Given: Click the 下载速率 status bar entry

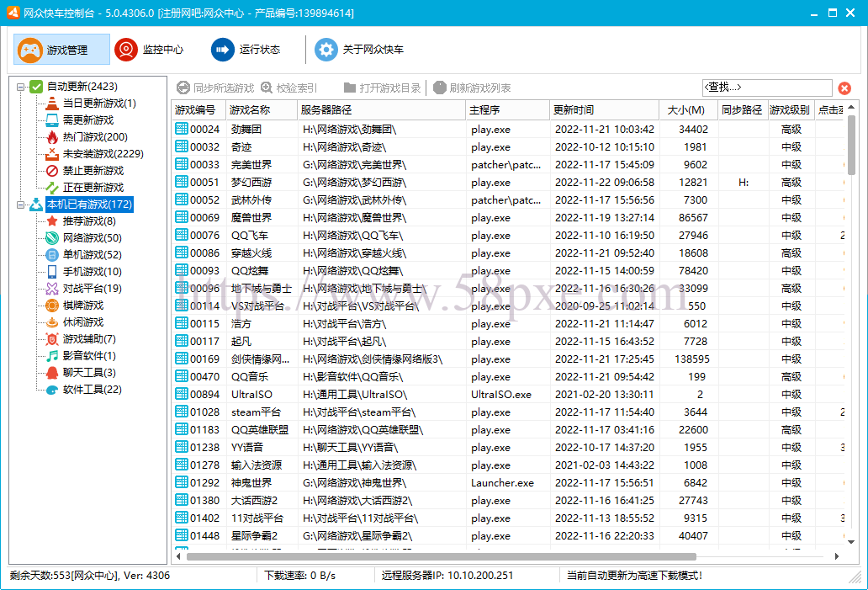Looking at the screenshot, I should (x=300, y=576).
